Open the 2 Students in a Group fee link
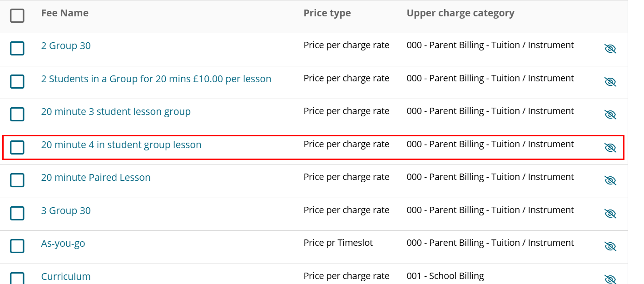The width and height of the screenshot is (644, 284). tap(156, 79)
